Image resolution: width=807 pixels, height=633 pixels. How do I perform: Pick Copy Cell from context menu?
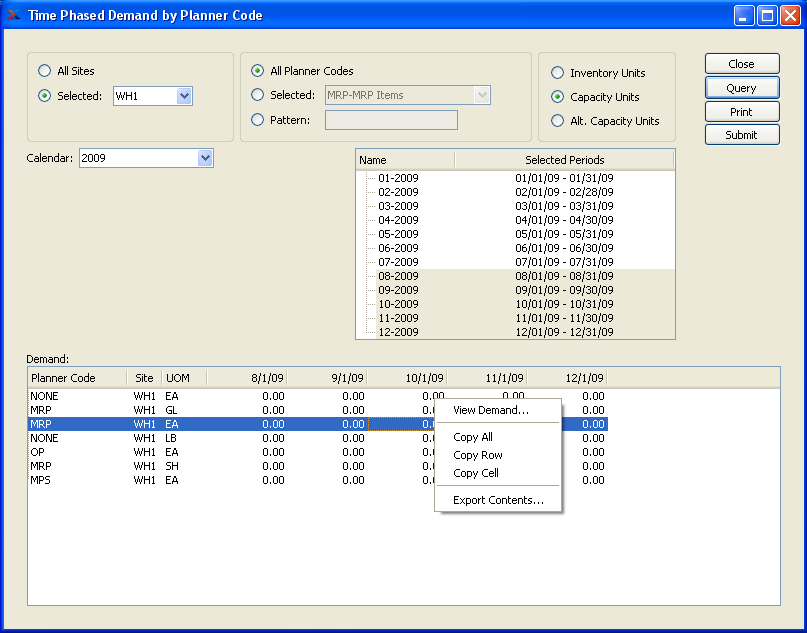pyautogui.click(x=476, y=473)
